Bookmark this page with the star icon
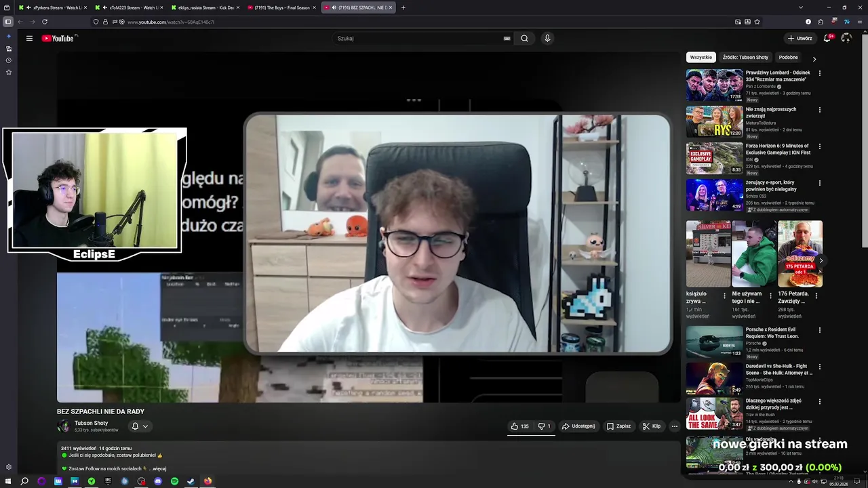Screen dimensions: 868x488 (757, 22)
